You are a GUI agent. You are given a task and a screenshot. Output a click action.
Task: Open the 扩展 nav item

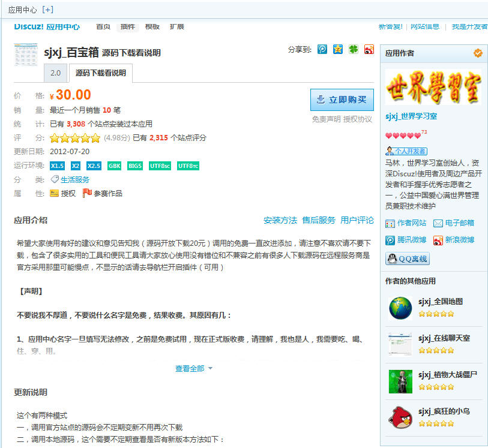tap(177, 27)
